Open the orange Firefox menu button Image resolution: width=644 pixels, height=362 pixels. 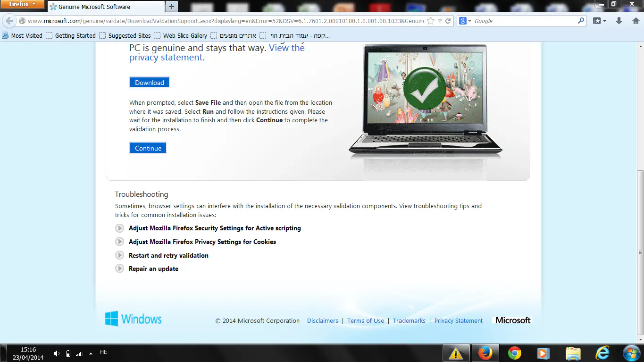click(x=22, y=4)
